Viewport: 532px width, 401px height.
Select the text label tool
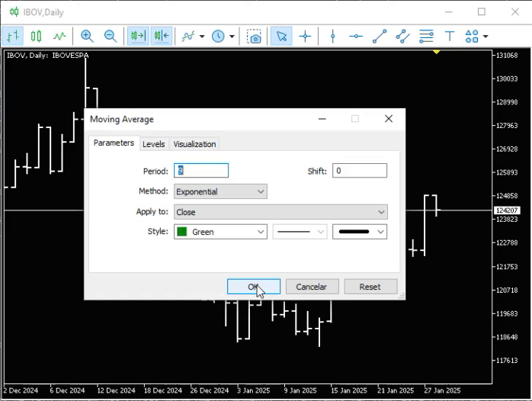[x=449, y=36]
